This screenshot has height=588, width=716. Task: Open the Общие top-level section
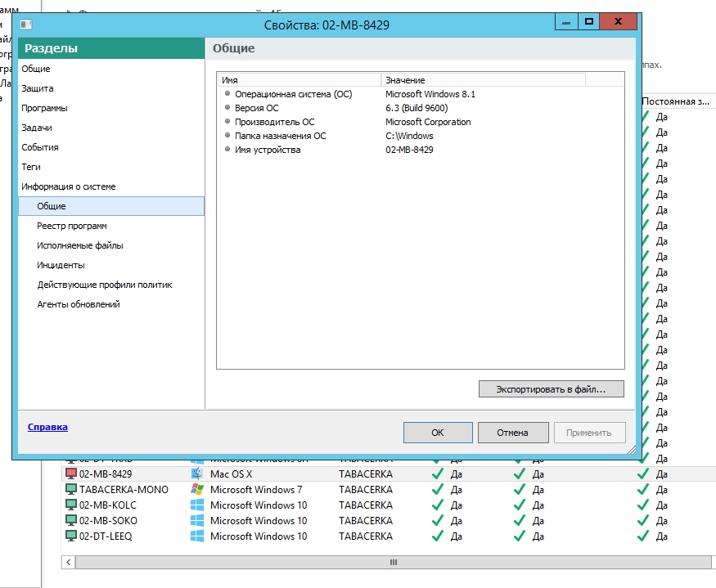111,69
